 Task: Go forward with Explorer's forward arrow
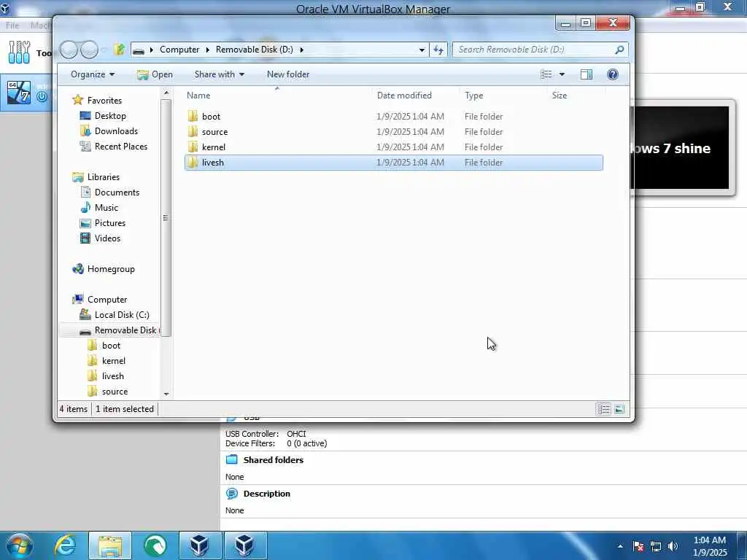(x=89, y=50)
